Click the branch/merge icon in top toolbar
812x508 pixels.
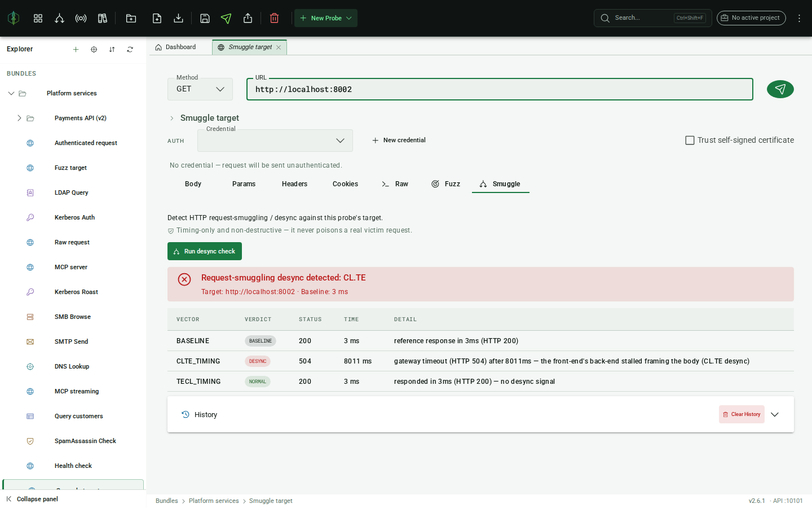coord(59,18)
